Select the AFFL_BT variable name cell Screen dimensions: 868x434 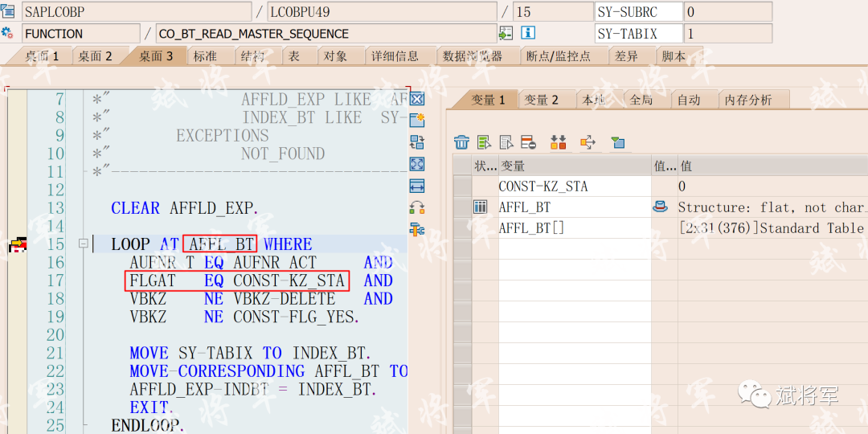[574, 207]
